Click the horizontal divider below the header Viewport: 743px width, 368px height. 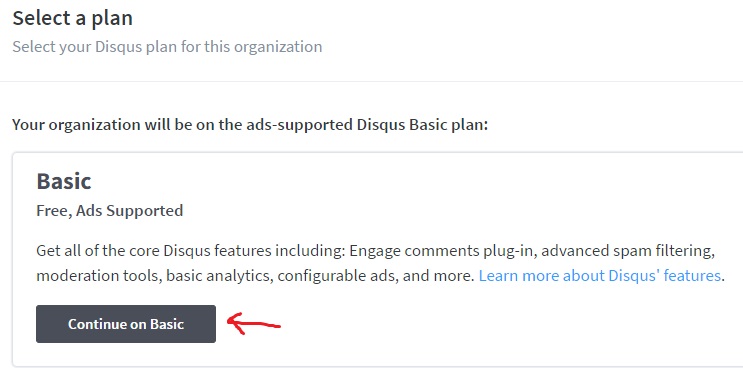(x=372, y=81)
